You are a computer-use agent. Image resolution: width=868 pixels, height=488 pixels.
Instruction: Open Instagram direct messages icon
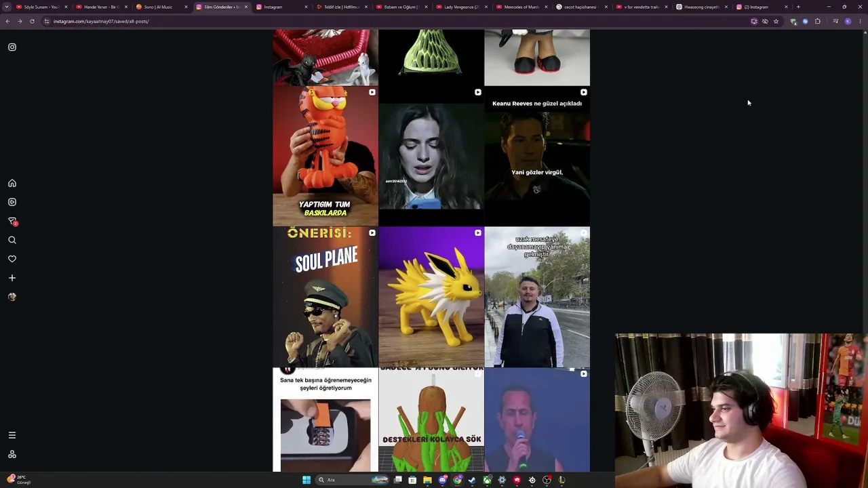click(12, 221)
